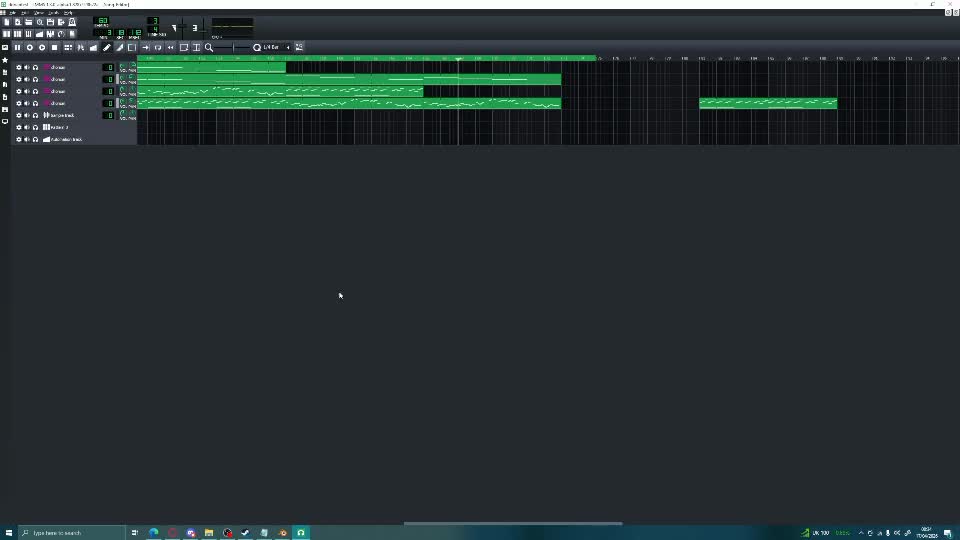Open the Help menu
The image size is (960, 540).
(x=68, y=12)
